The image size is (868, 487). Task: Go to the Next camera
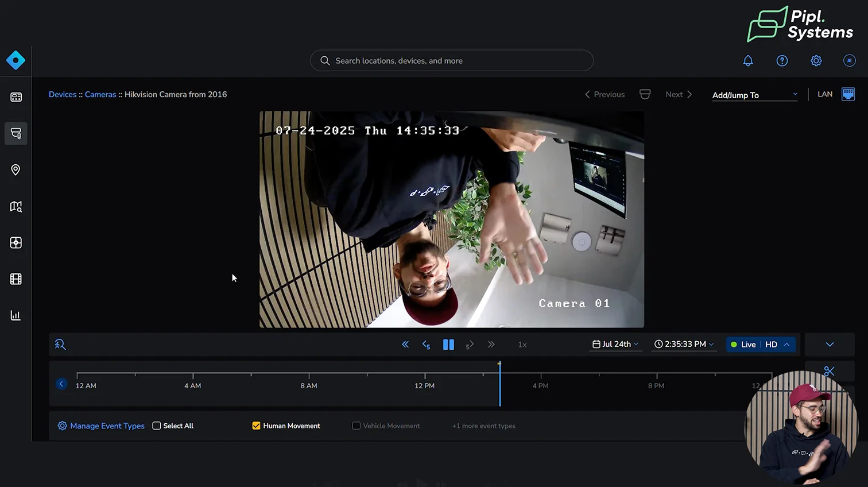(x=679, y=94)
